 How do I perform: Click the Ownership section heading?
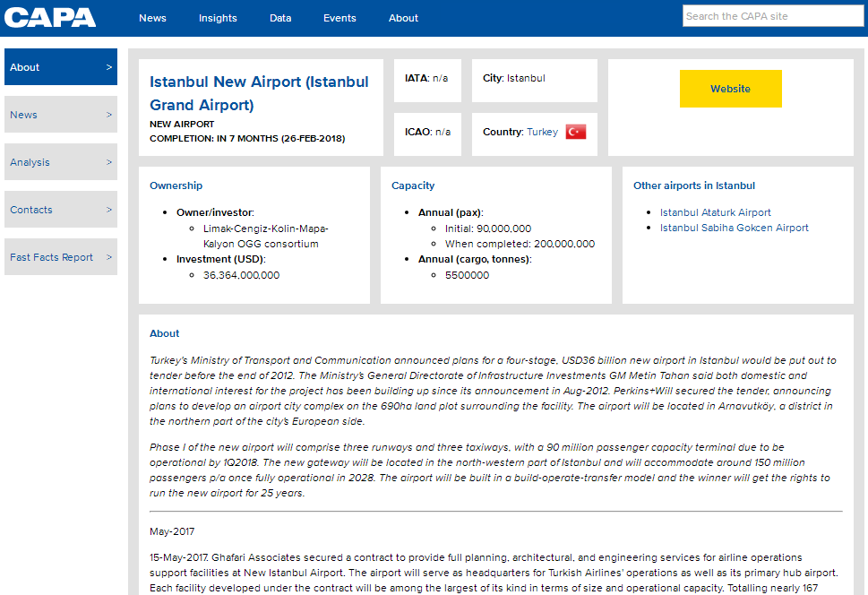tap(176, 185)
